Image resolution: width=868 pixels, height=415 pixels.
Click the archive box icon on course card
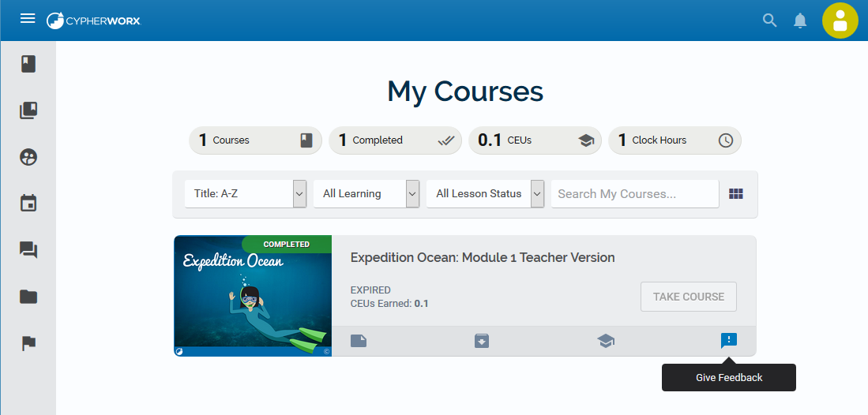[482, 341]
